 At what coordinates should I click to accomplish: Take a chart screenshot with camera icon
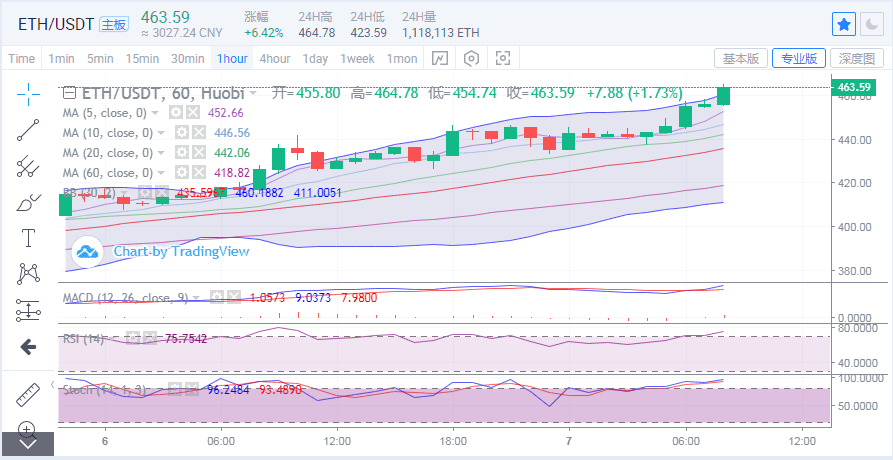pos(503,58)
